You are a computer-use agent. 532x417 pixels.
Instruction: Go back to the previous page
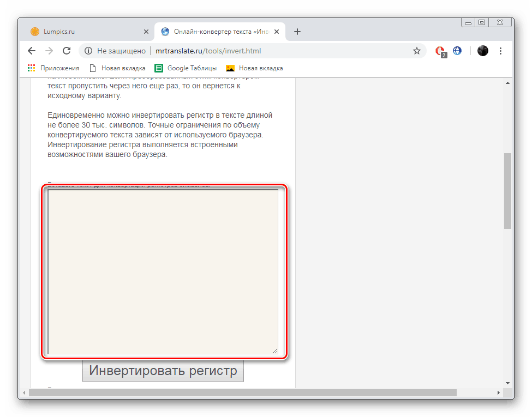click(31, 51)
